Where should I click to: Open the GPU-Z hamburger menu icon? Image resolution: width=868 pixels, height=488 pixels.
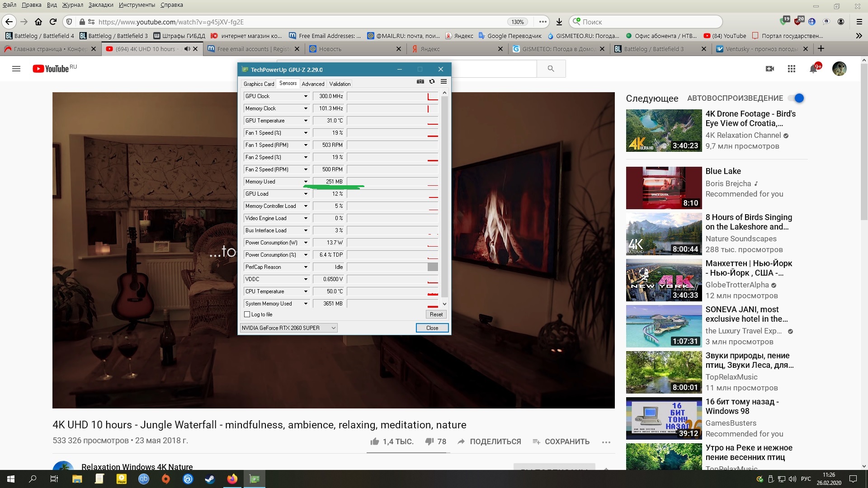point(443,81)
